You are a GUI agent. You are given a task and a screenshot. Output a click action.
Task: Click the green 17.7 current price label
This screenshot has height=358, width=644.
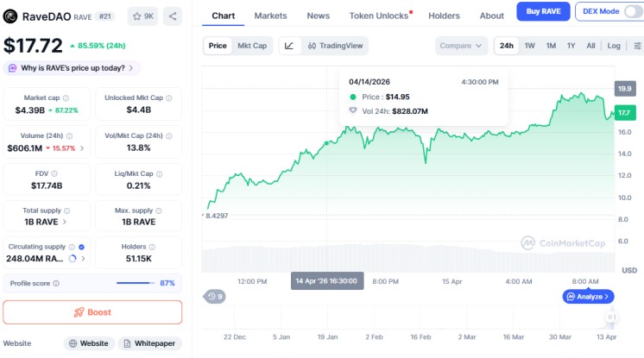tap(625, 113)
